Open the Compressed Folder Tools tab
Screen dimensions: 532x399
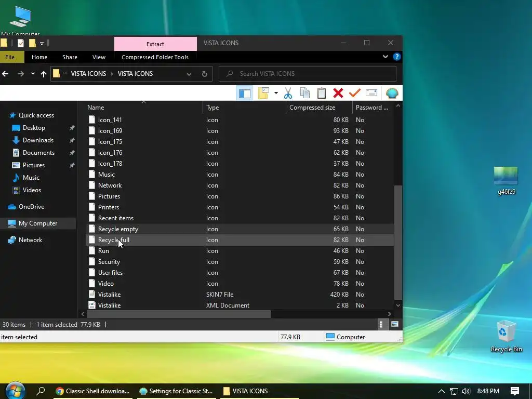(x=155, y=57)
